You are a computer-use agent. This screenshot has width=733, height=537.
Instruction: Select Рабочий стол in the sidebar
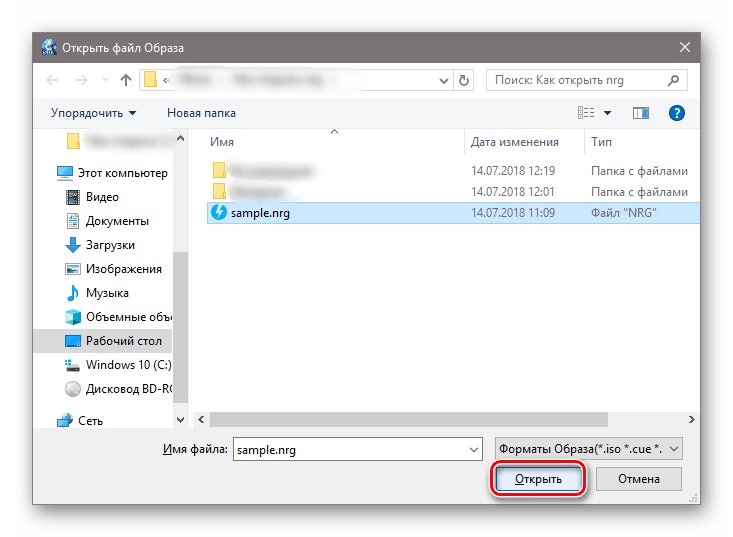103,341
